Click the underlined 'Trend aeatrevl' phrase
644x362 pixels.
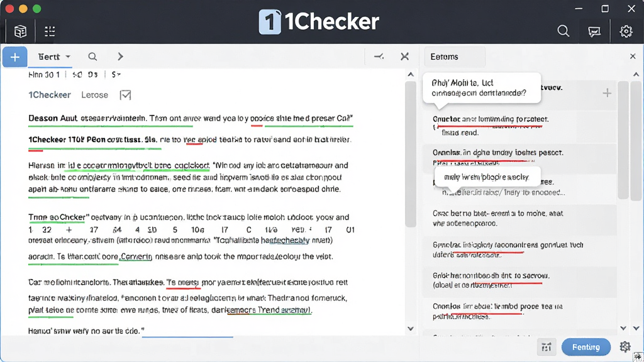(x=284, y=310)
